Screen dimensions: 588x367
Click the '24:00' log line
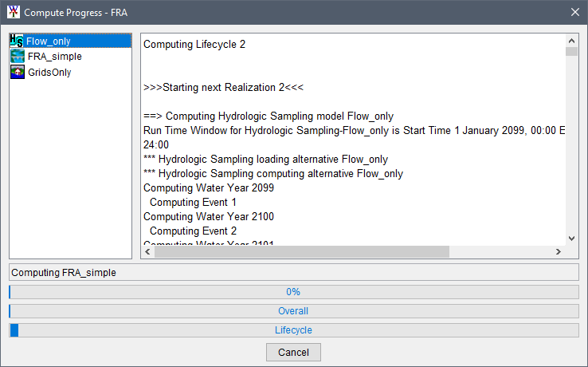pyautogui.click(x=156, y=145)
